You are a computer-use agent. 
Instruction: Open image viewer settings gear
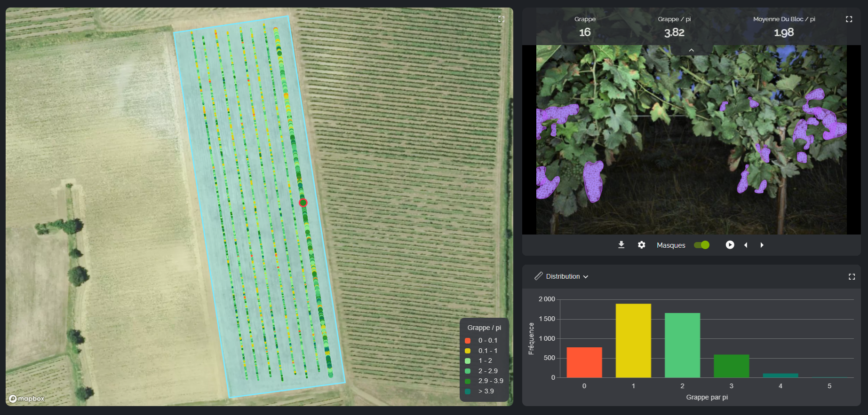click(641, 245)
